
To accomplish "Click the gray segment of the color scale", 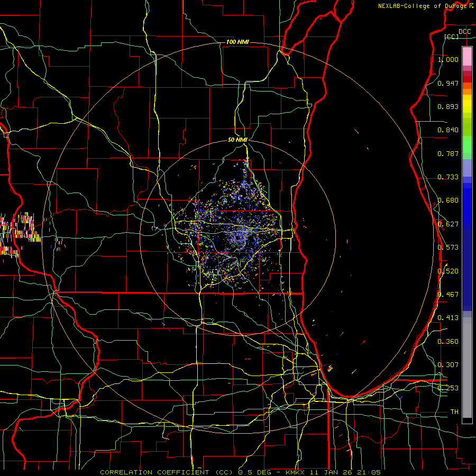I will click(x=467, y=368).
